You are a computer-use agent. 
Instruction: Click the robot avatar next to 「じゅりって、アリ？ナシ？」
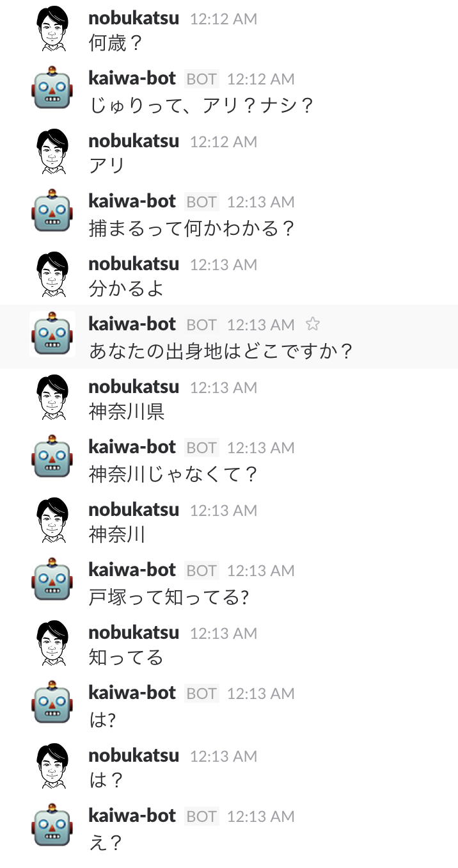[x=52, y=89]
